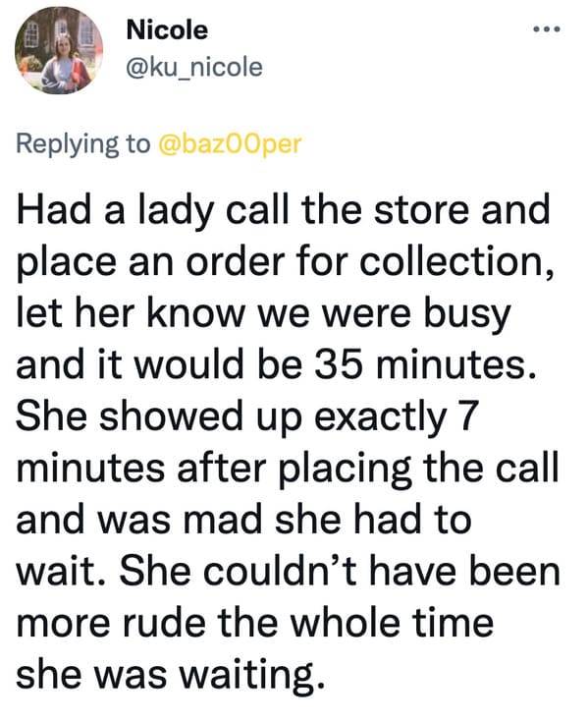This screenshot has width=588, height=720.
Task: Open the three-dot more options menu
Action: (x=547, y=29)
